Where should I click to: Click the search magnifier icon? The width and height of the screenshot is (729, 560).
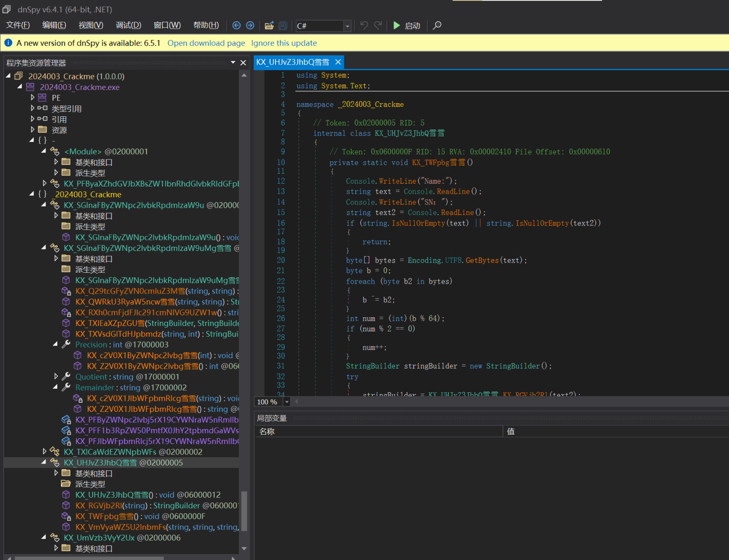(x=437, y=25)
